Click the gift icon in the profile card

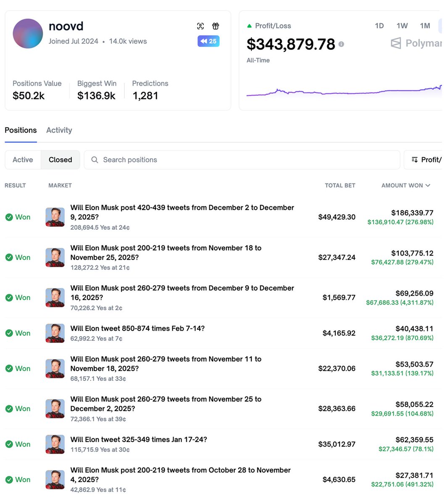coord(216,26)
